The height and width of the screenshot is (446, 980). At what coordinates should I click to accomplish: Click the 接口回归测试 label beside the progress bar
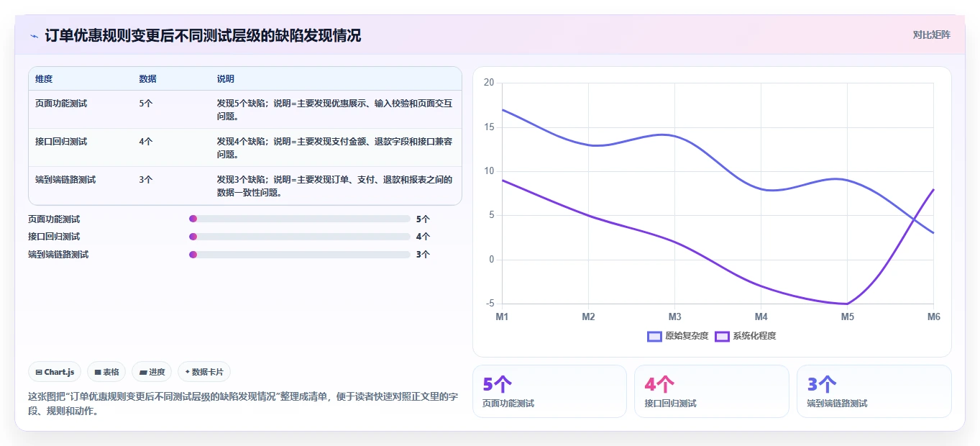[x=54, y=237]
